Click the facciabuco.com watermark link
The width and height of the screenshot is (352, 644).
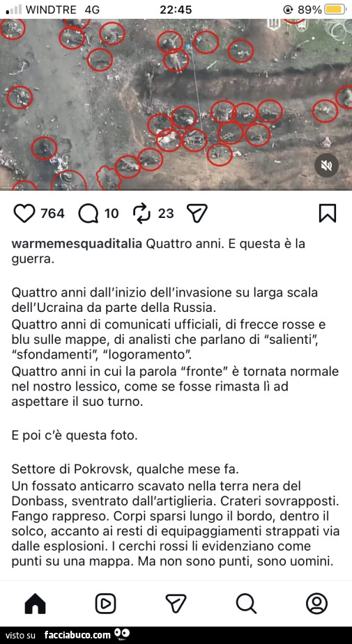77,635
